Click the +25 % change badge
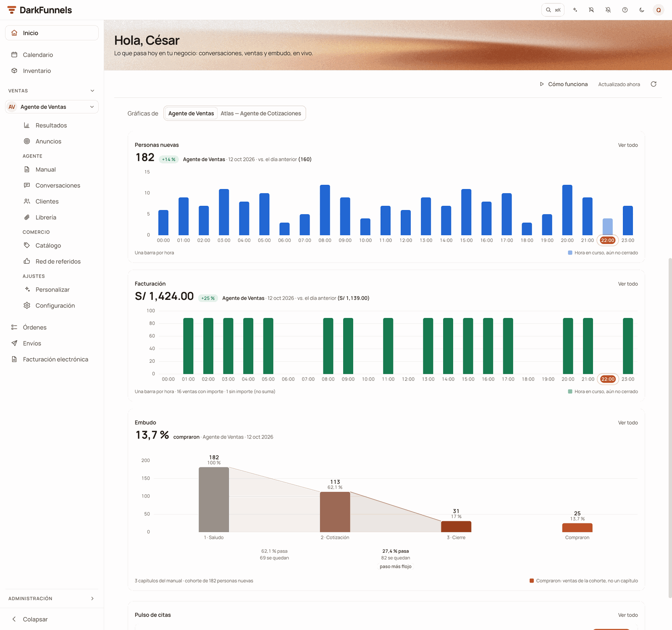The image size is (672, 630). (208, 298)
